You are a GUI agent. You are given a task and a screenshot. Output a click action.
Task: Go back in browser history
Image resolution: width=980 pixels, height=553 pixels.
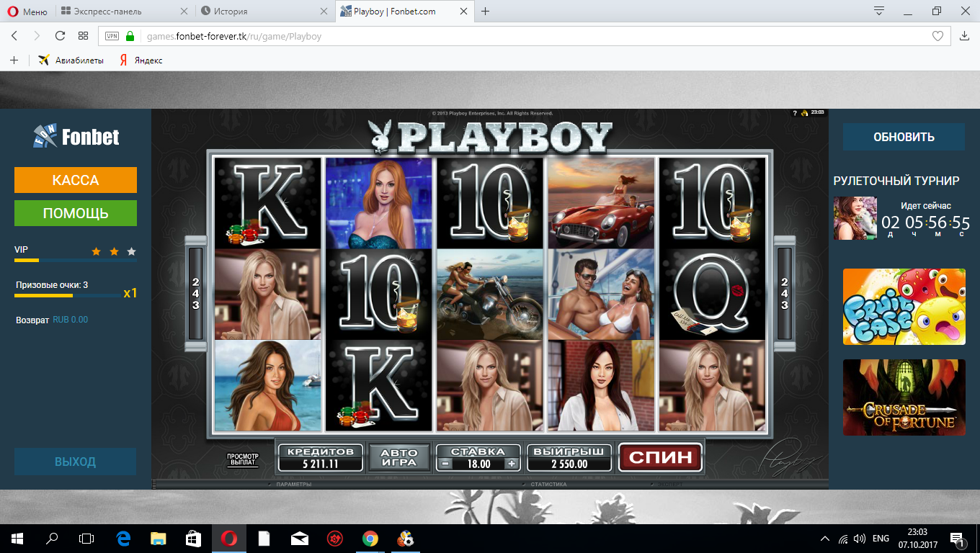(14, 36)
